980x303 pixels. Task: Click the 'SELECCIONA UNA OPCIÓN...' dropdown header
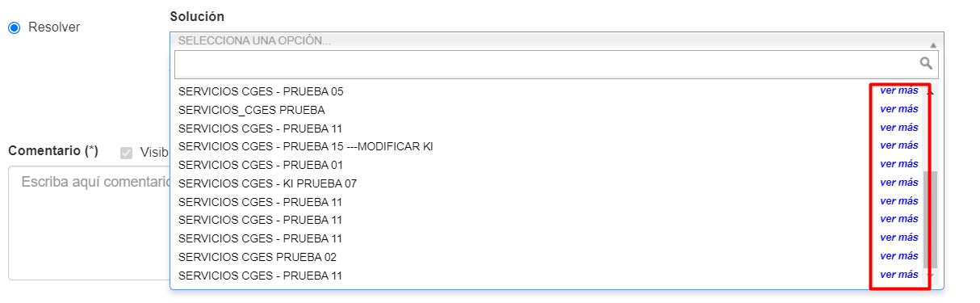click(556, 40)
